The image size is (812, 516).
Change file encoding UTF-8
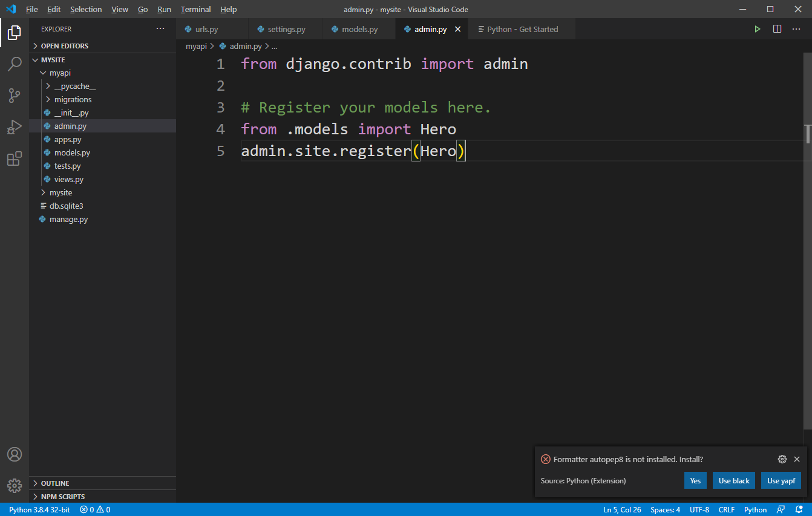[699, 509]
